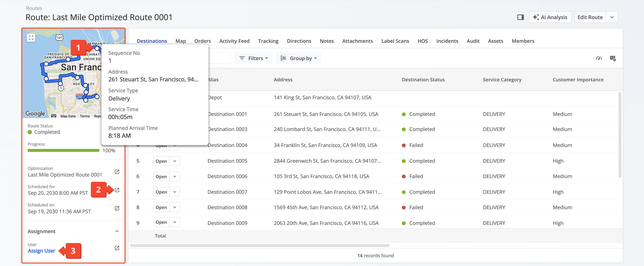Open the User assignment external link icon
This screenshot has height=266, width=644.
(x=117, y=248)
